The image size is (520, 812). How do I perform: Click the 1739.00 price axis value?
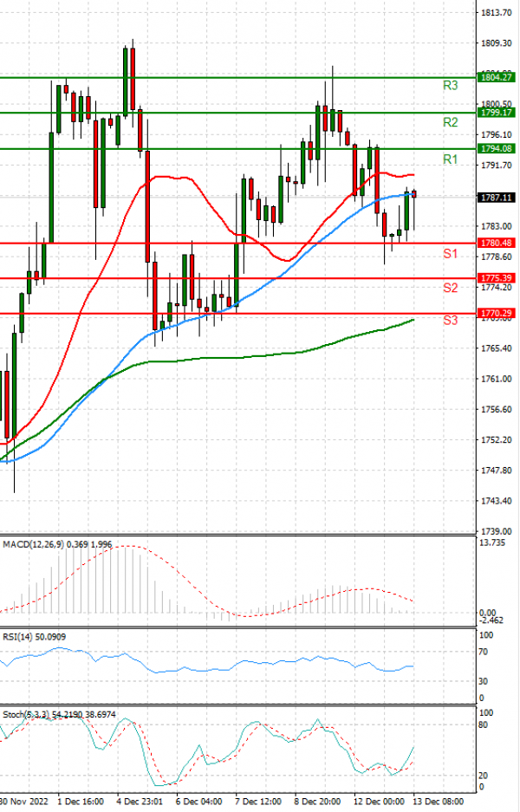pos(497,532)
